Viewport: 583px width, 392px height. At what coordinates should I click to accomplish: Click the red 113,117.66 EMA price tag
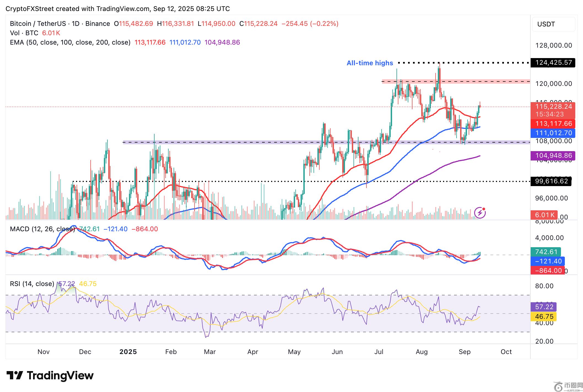553,124
